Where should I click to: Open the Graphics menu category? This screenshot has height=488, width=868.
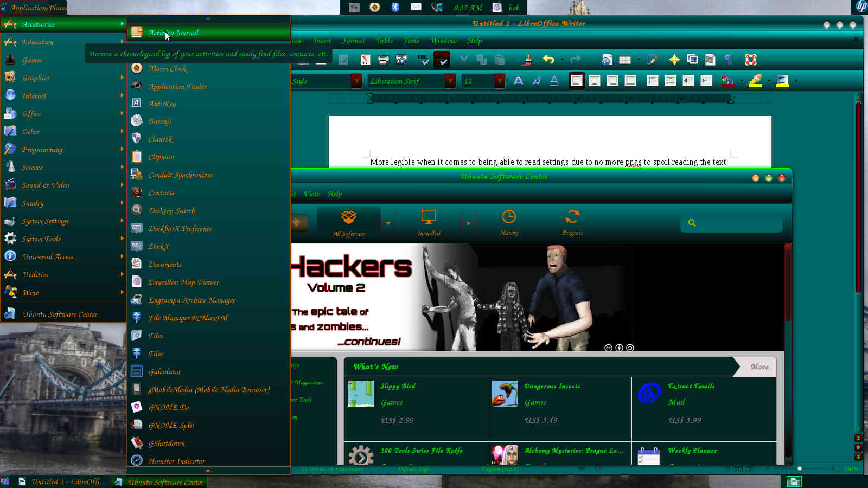pos(63,78)
